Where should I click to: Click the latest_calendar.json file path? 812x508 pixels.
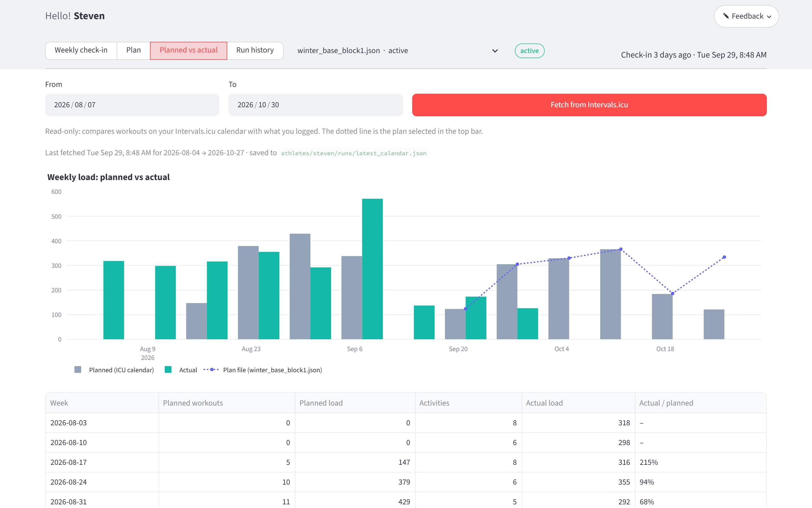pyautogui.click(x=354, y=153)
